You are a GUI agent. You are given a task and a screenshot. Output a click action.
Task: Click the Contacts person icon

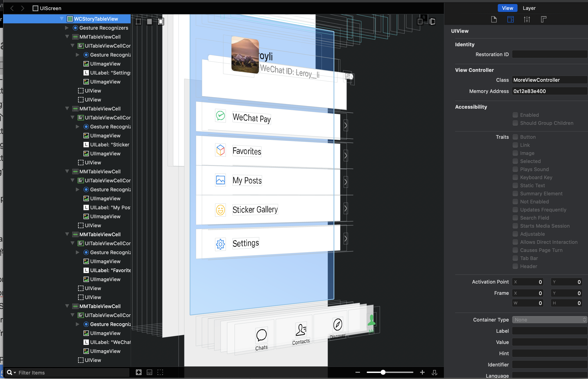(301, 330)
